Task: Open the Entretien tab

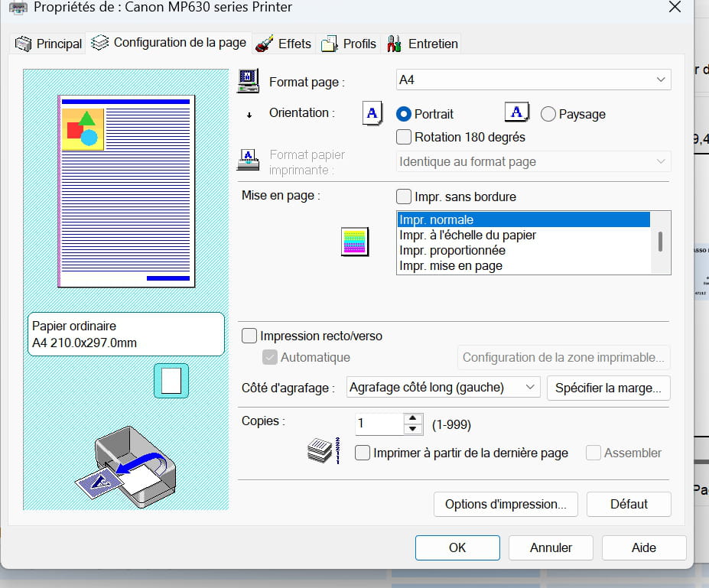Action: (423, 44)
